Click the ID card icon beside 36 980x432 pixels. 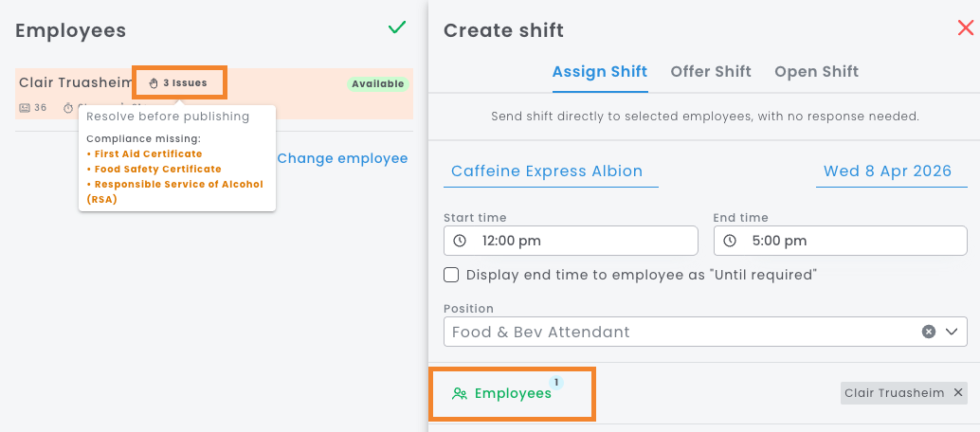pos(24,108)
